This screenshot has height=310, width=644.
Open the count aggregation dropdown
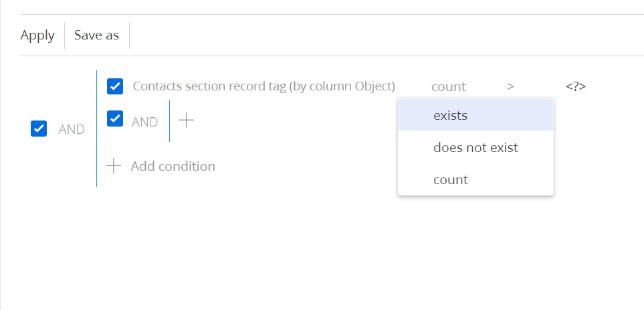tap(449, 87)
